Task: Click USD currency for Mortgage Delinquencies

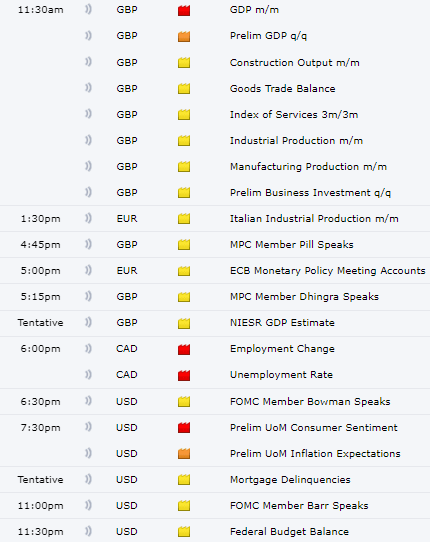Action: [127, 479]
